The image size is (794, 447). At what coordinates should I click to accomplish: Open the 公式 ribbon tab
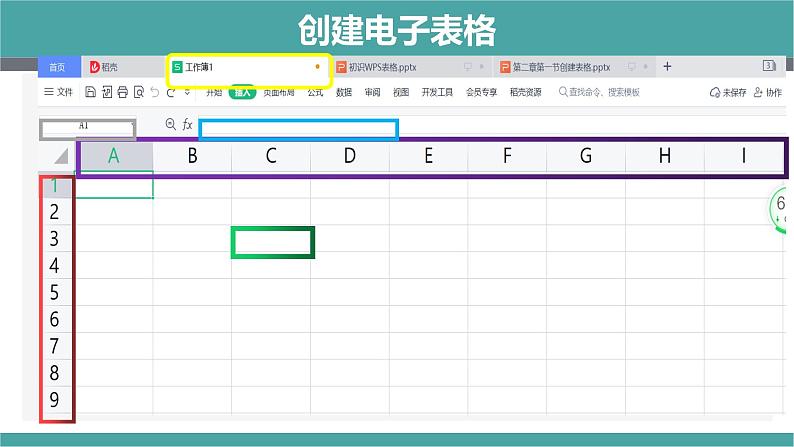315,92
